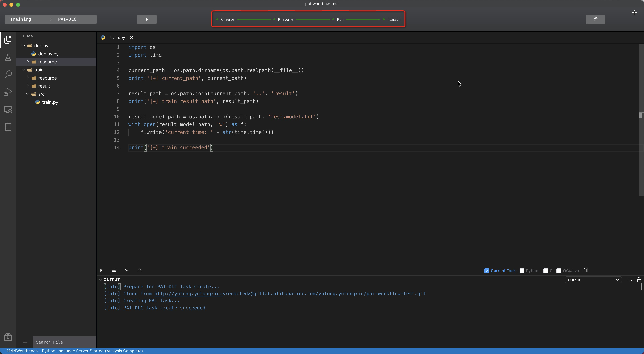Select the train.py editor tab
The height and width of the screenshot is (354, 644).
[117, 38]
